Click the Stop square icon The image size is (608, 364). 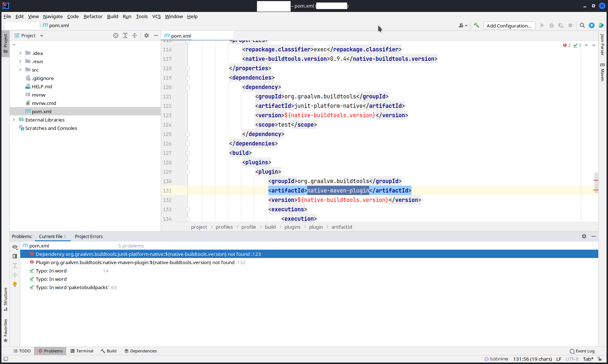[x=570, y=25]
